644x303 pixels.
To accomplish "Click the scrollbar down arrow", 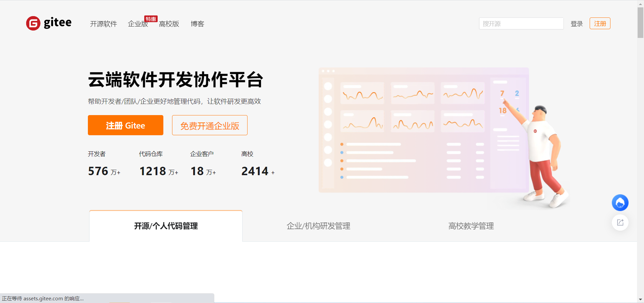I will 640,299.
